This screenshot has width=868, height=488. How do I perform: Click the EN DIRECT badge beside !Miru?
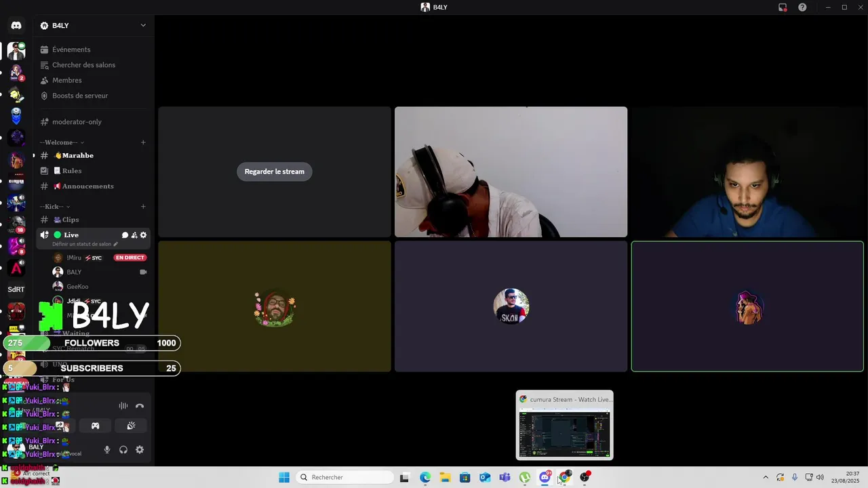[x=130, y=258]
